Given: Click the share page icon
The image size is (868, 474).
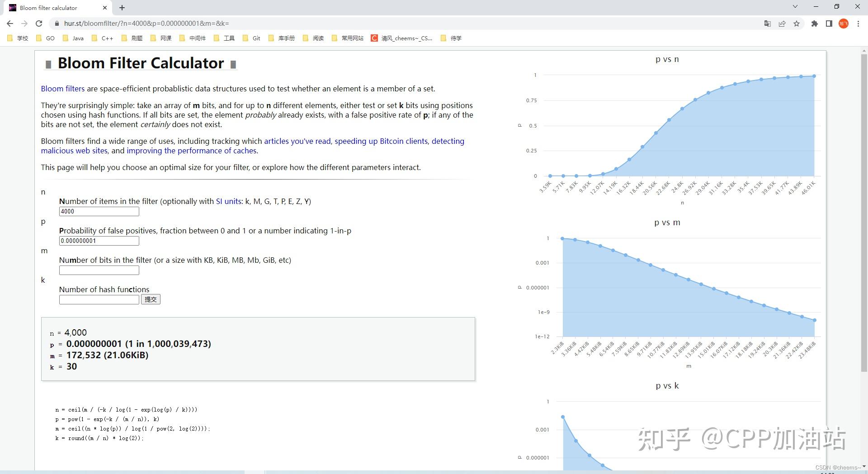Looking at the screenshot, I should point(782,24).
